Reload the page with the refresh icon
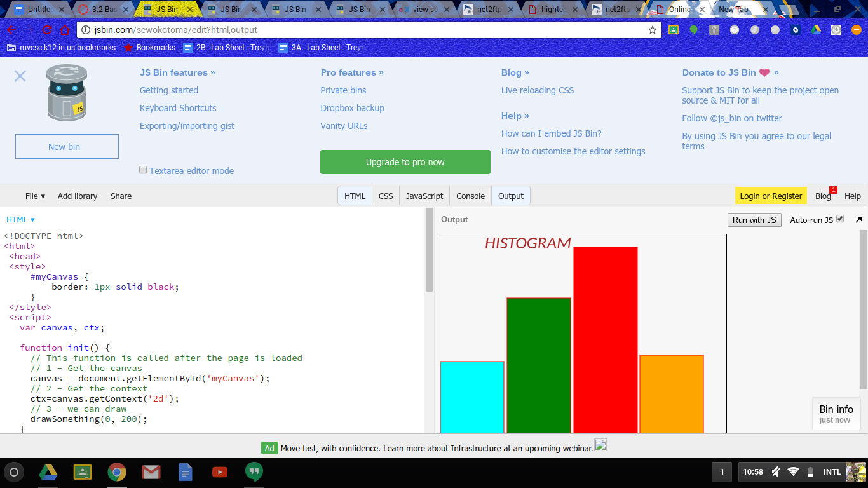Viewport: 868px width, 488px height. (x=47, y=30)
